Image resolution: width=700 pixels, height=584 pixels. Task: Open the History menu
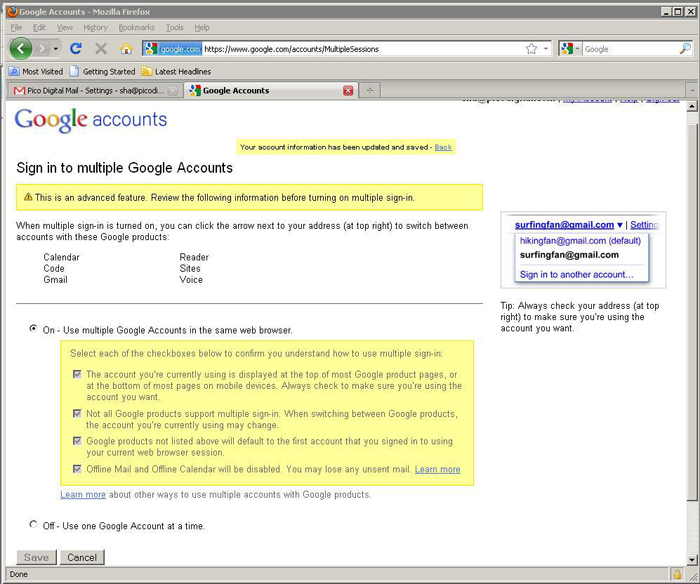click(x=96, y=28)
